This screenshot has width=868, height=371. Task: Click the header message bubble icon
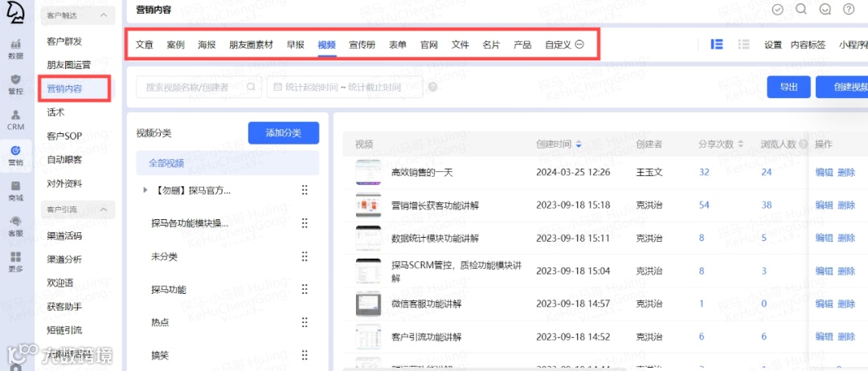click(x=825, y=10)
